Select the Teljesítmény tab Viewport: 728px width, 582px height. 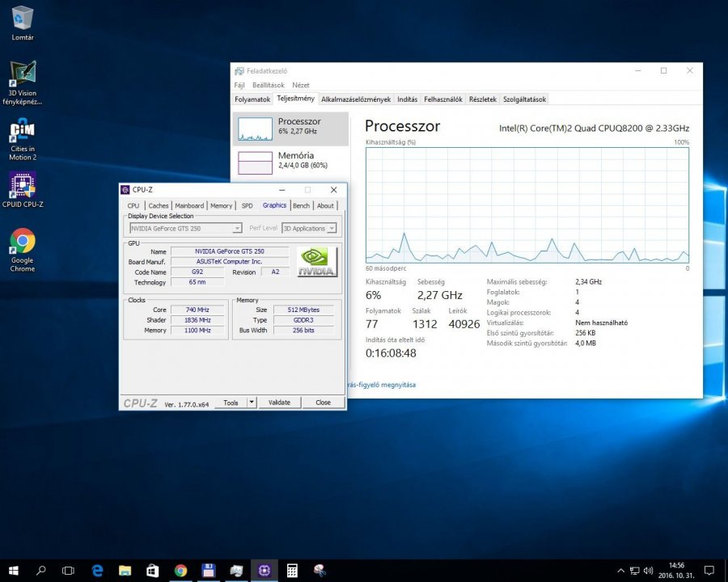tap(295, 99)
